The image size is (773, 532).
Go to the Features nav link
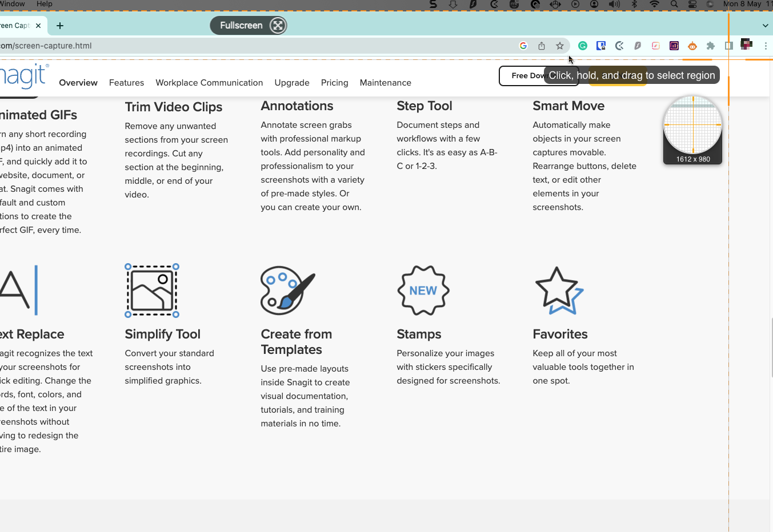coord(126,83)
